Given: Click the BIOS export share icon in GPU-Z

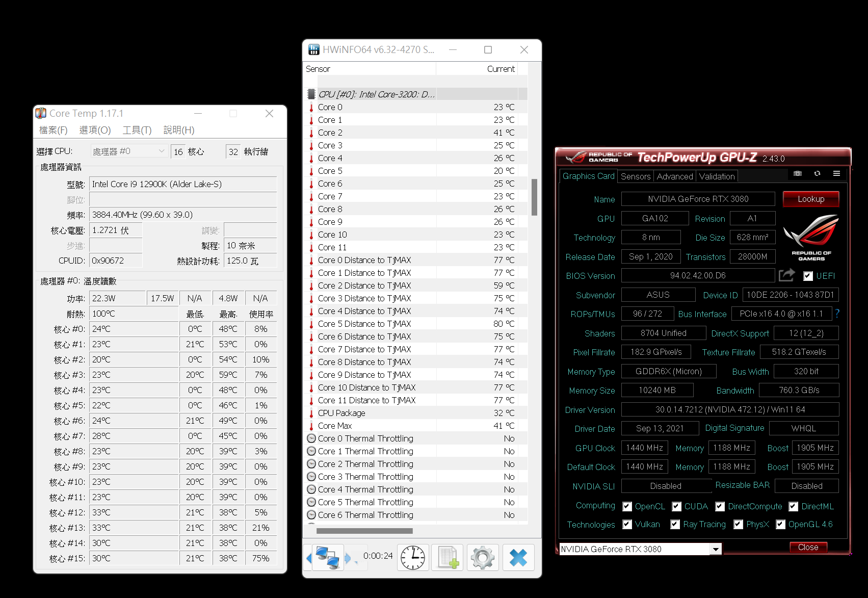Looking at the screenshot, I should [x=787, y=275].
